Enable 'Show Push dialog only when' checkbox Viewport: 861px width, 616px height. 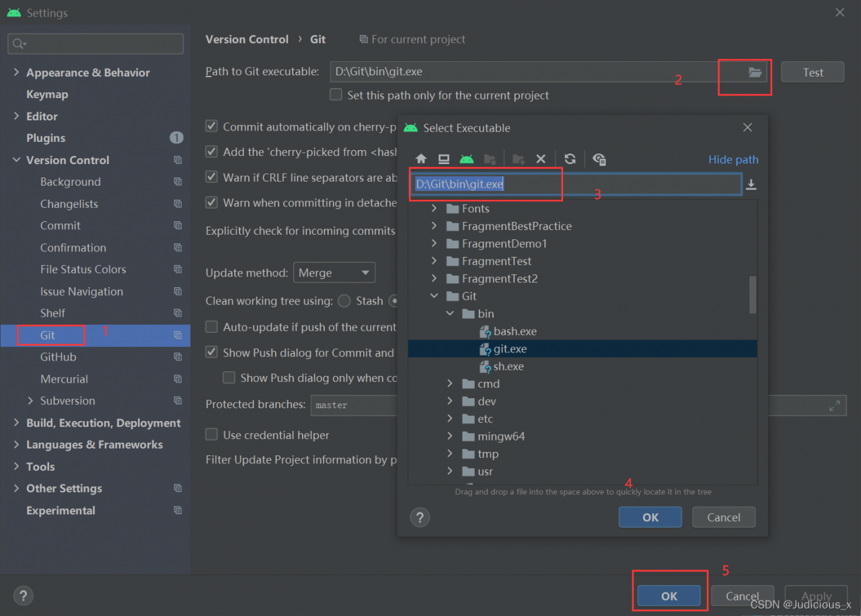tap(229, 378)
